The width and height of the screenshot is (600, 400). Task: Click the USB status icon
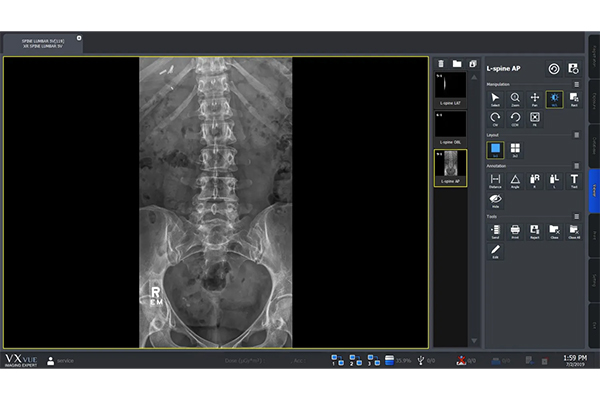421,361
